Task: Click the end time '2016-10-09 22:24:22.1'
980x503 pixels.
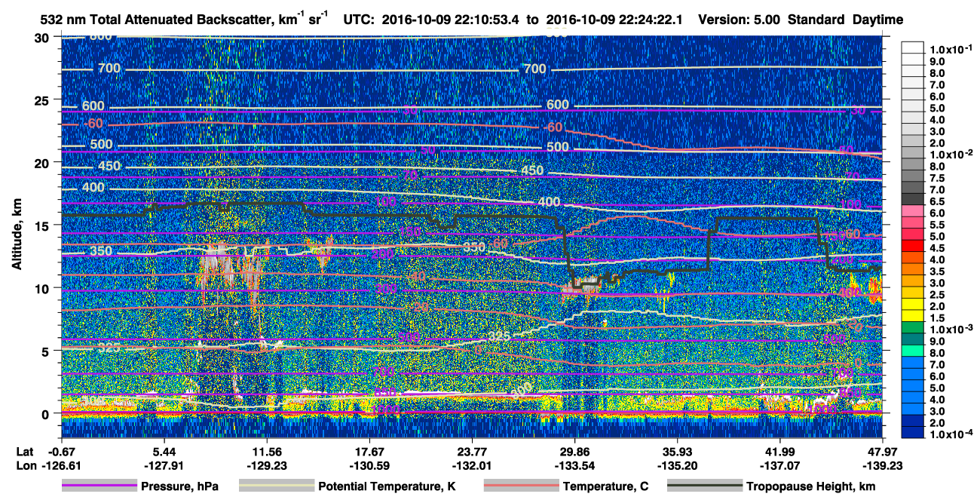Action: tap(614, 20)
